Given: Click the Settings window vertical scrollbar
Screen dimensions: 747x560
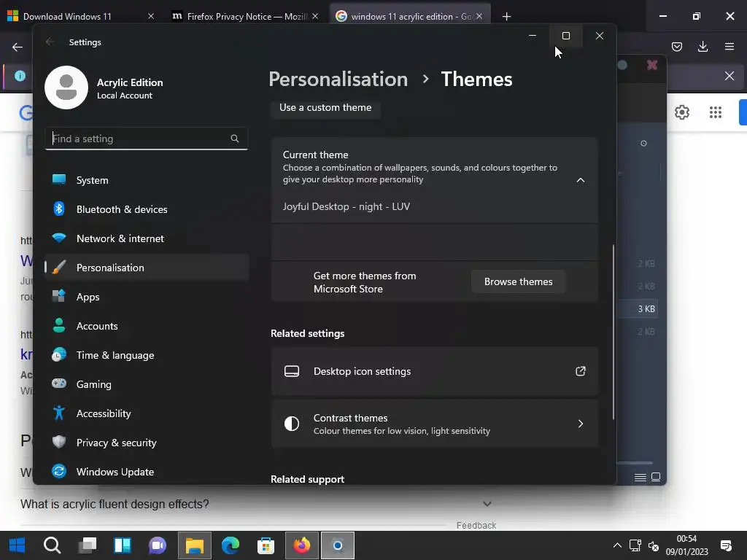Looking at the screenshot, I should tap(613, 332).
